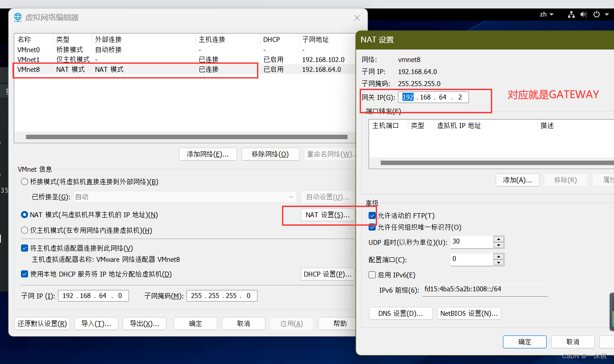The image size is (614, 364).
Task: Increase the UDP 超时 value with up arrow
Action: [x=499, y=239]
